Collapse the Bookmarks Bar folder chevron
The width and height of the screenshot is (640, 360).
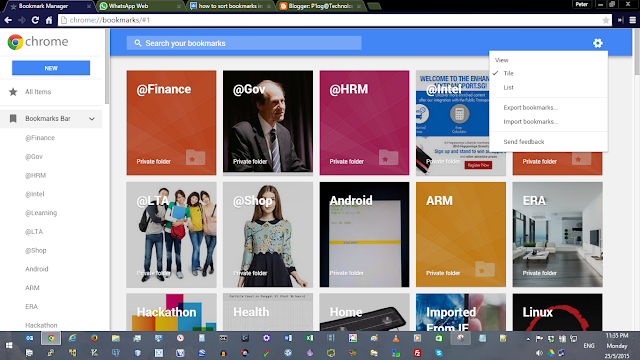[92, 119]
